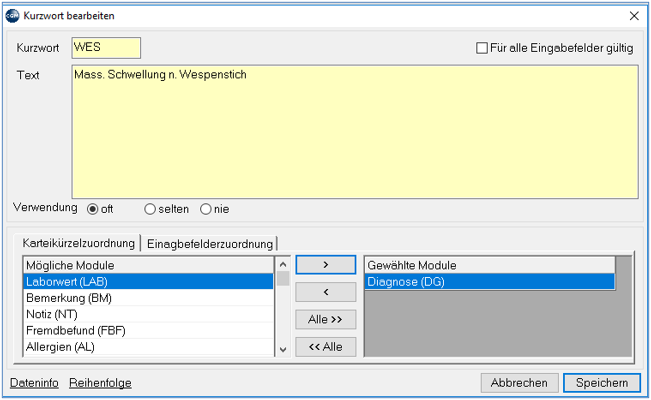Viewport: 651px width, 400px height.
Task: Remove selected module with the < button
Action: click(326, 292)
